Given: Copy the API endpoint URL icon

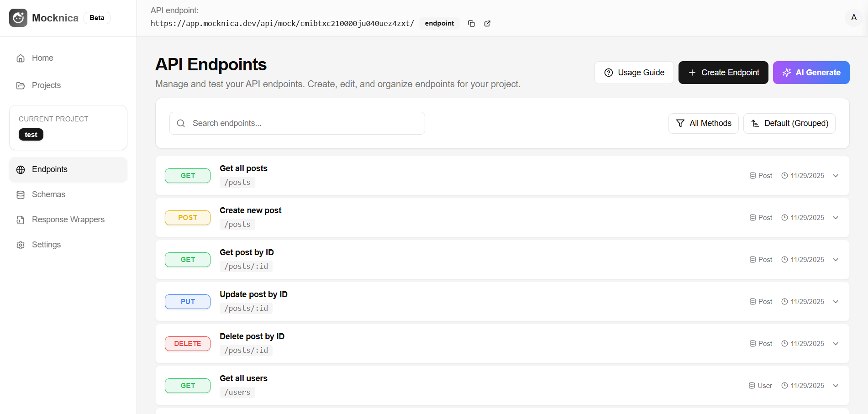Looking at the screenshot, I should coord(471,23).
